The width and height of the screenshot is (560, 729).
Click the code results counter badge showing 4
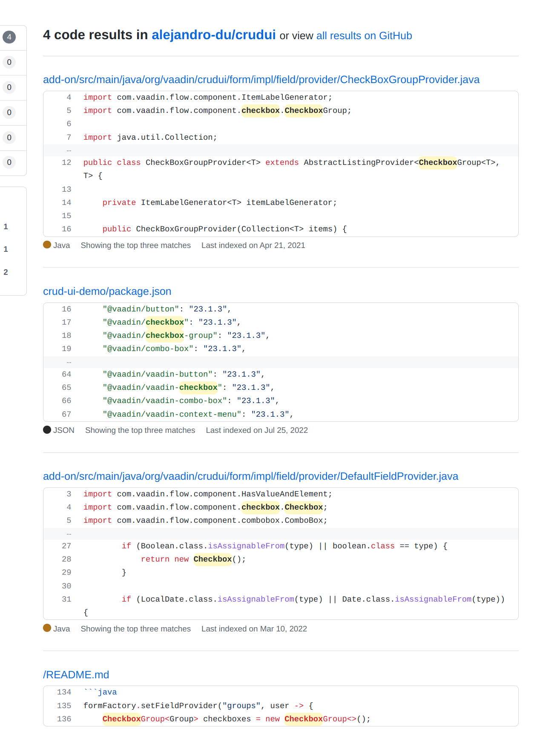pos(9,37)
